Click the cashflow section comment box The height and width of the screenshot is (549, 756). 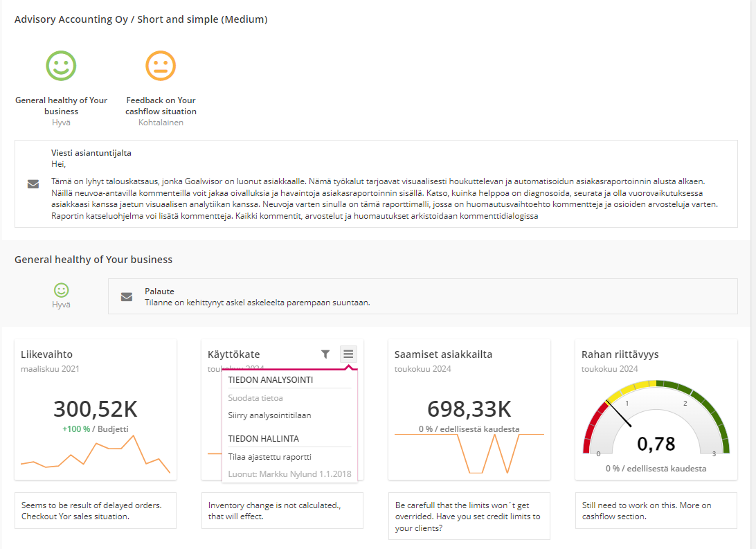click(x=656, y=511)
